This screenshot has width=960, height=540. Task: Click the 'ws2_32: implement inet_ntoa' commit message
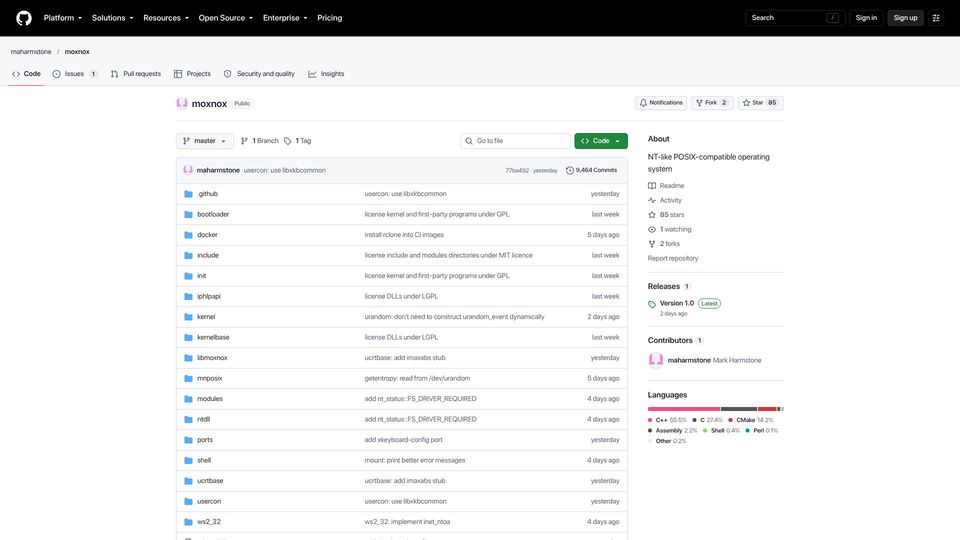pyautogui.click(x=407, y=522)
